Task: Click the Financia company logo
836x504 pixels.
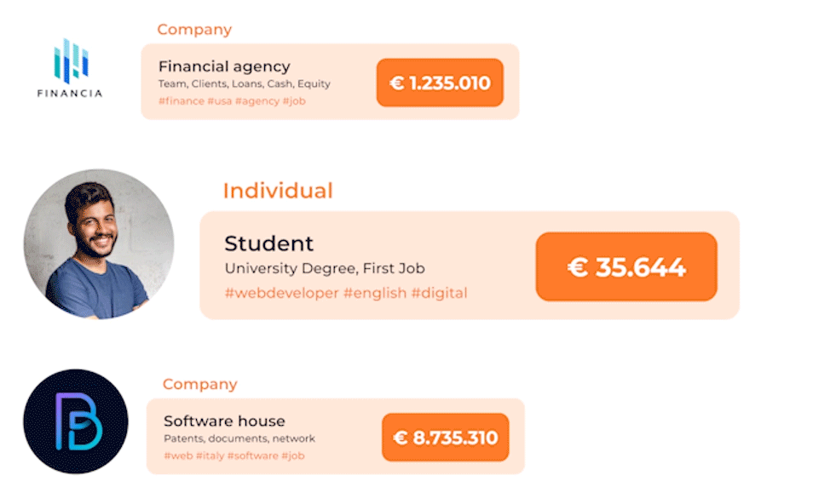Action: coord(70,68)
